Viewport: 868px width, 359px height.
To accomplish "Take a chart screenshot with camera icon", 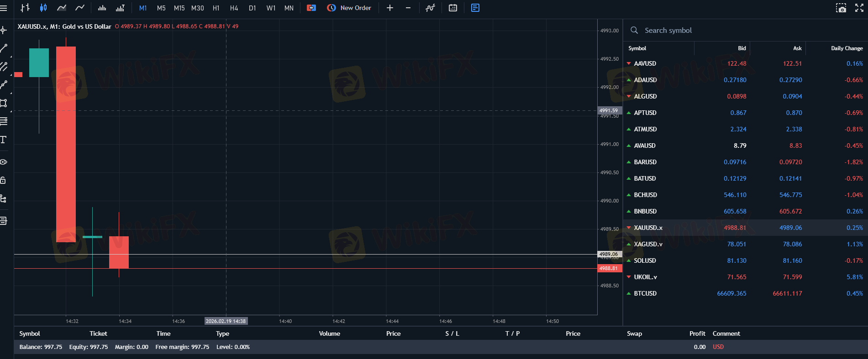I will click(841, 8).
